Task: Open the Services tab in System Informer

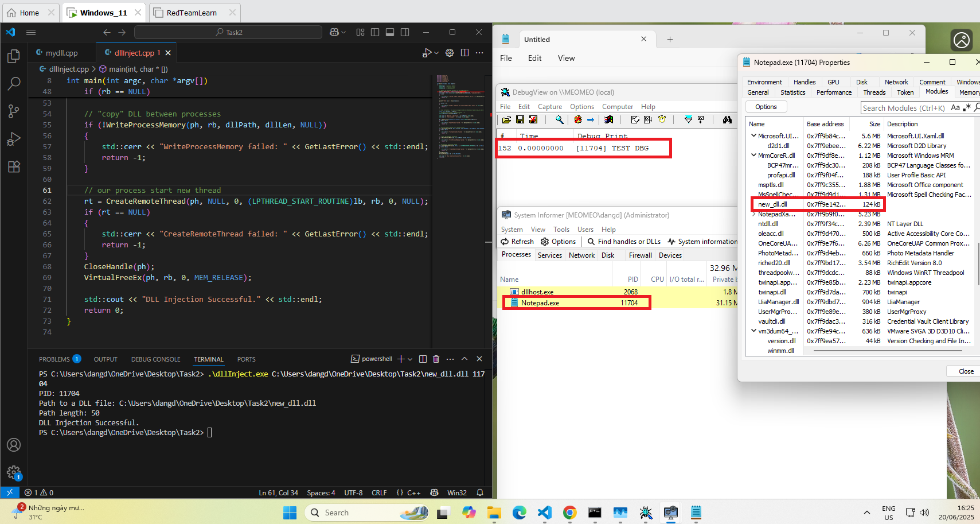Action: pos(550,255)
